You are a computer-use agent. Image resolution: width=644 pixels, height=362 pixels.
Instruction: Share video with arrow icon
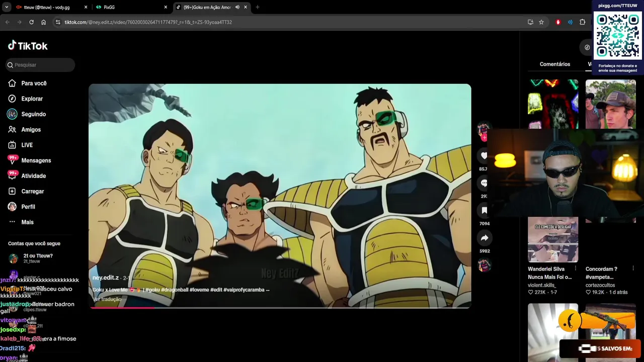484,238
